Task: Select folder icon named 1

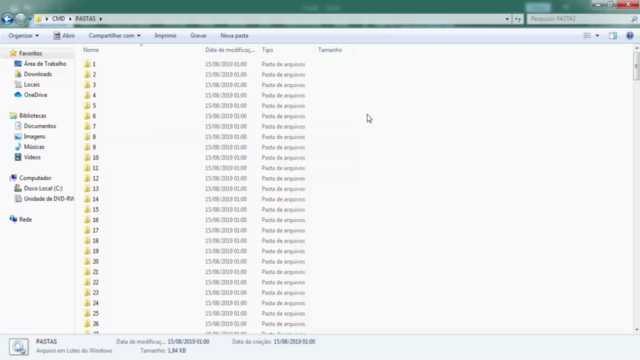Action: pos(87,64)
